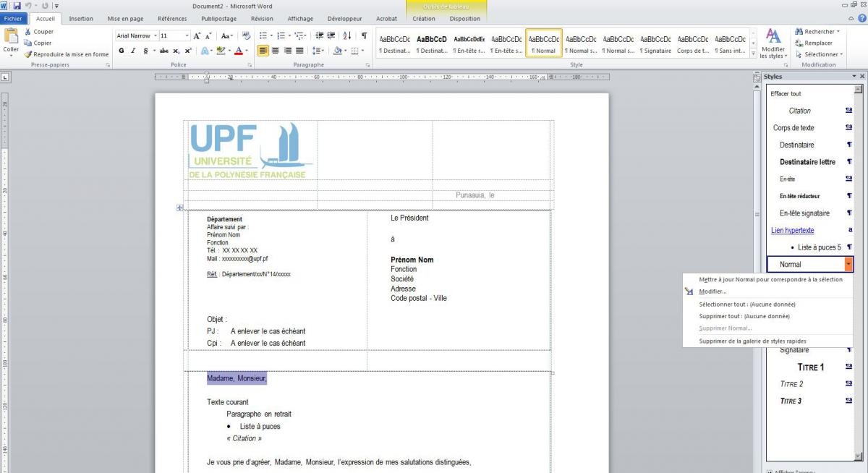
Task: Choose Modifier... in the context menu
Action: click(x=712, y=291)
